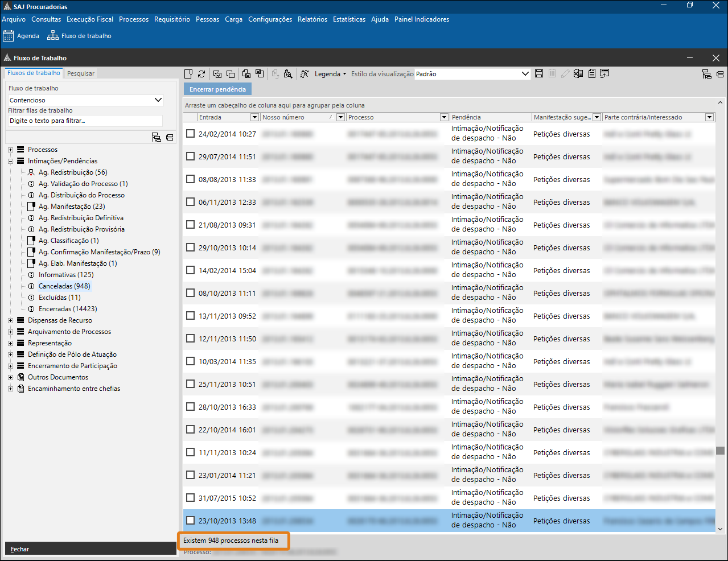The height and width of the screenshot is (561, 728).
Task: Open the Relatórios menu
Action: pyautogui.click(x=312, y=19)
